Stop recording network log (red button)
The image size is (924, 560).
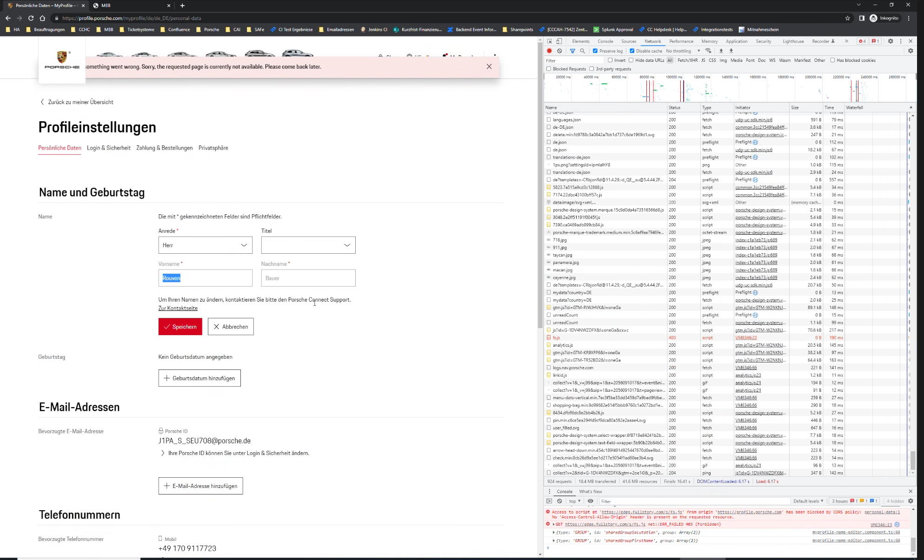click(x=549, y=51)
